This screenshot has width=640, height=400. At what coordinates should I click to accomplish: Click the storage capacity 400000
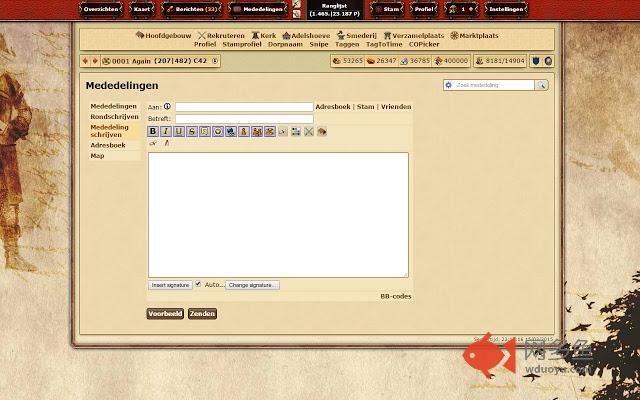click(x=451, y=61)
